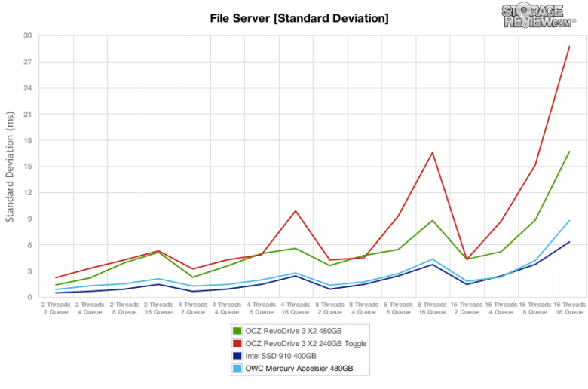Click red line peak at 16 Threads 16 Queue

[x=569, y=47]
